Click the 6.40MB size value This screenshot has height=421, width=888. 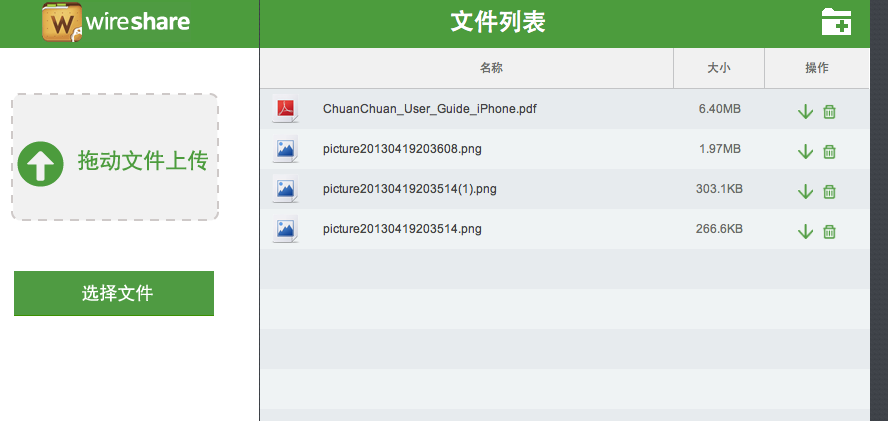click(720, 109)
